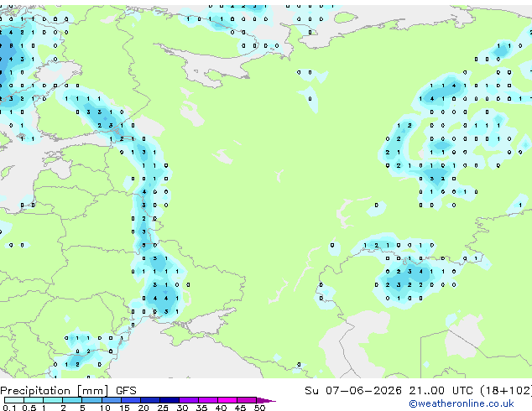Click the '10' legend value

click(x=105, y=408)
